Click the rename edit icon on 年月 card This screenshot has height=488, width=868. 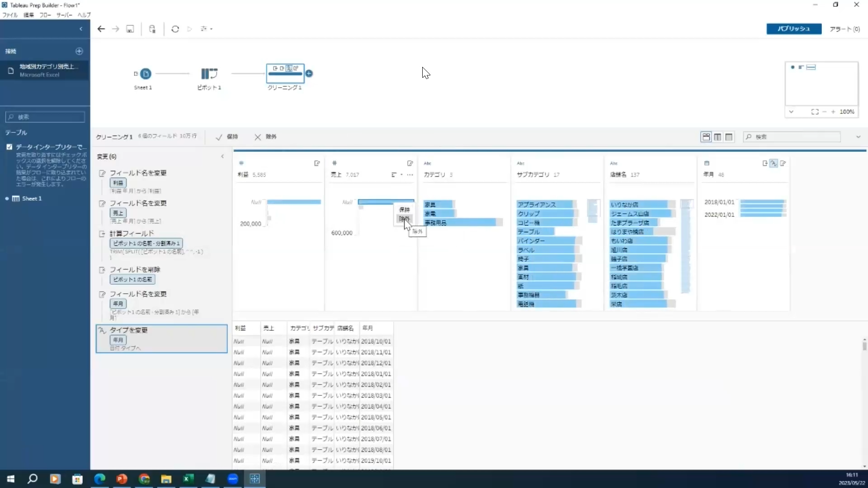coord(783,163)
